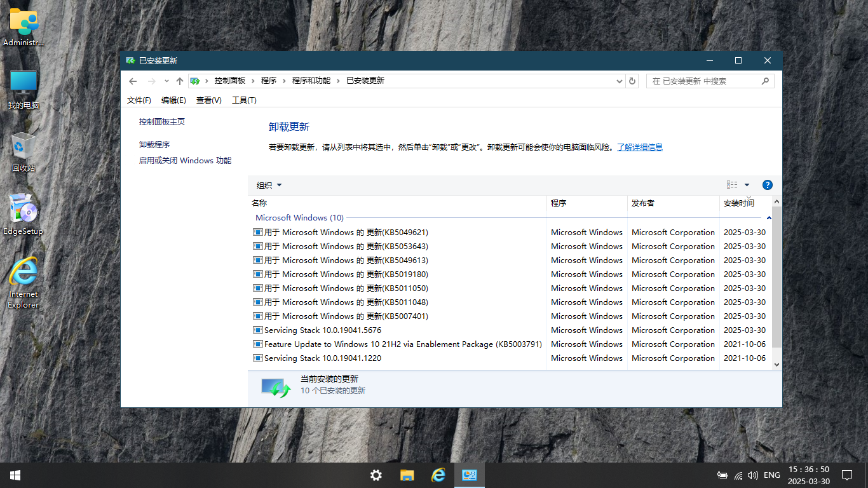
Task: Select the update KB5011048 row
Action: (x=510, y=302)
